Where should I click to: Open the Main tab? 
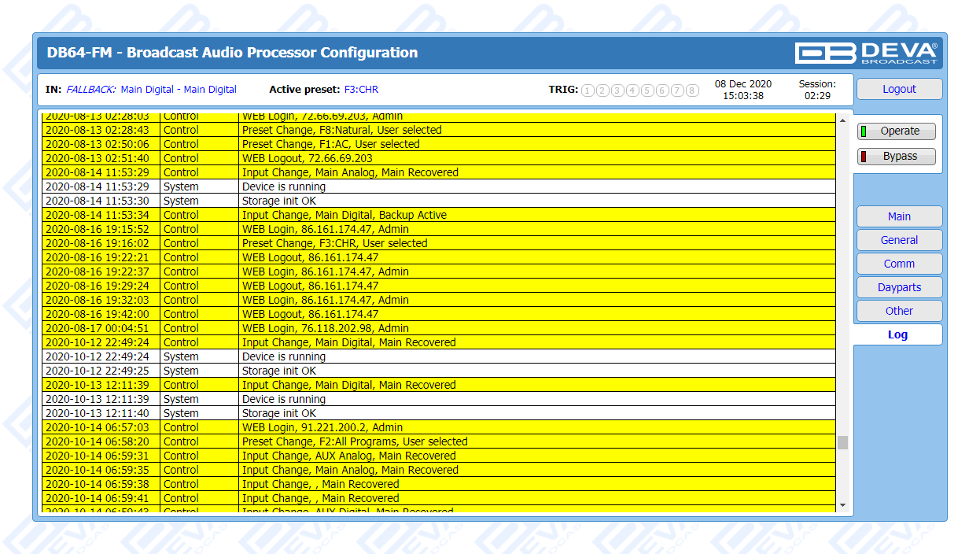(898, 216)
